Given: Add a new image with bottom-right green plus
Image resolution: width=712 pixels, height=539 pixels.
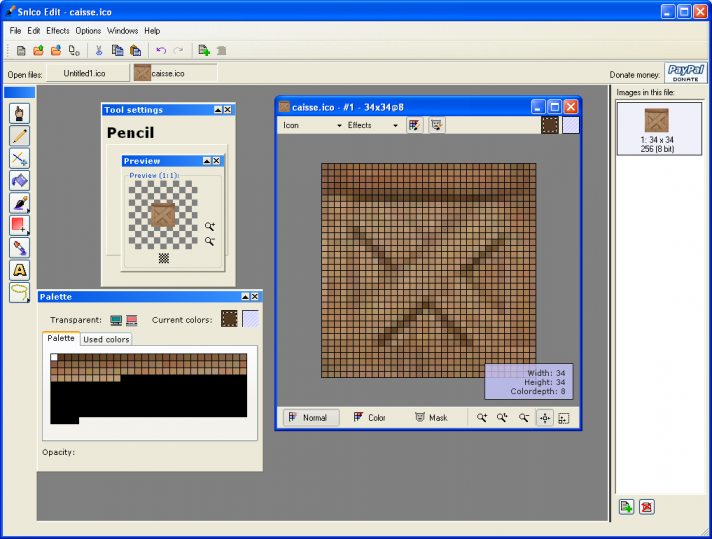Looking at the screenshot, I should 625,507.
